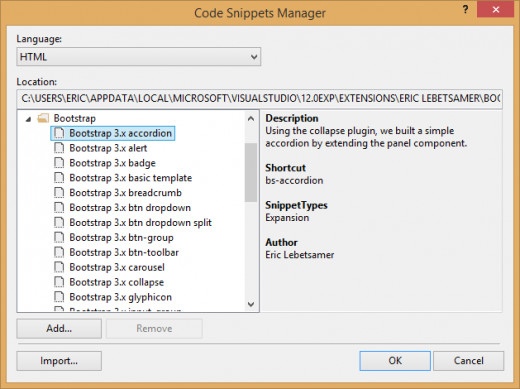The image size is (520, 389).
Task: Collapse the Bootstrap folder tree node
Action: click(x=29, y=119)
